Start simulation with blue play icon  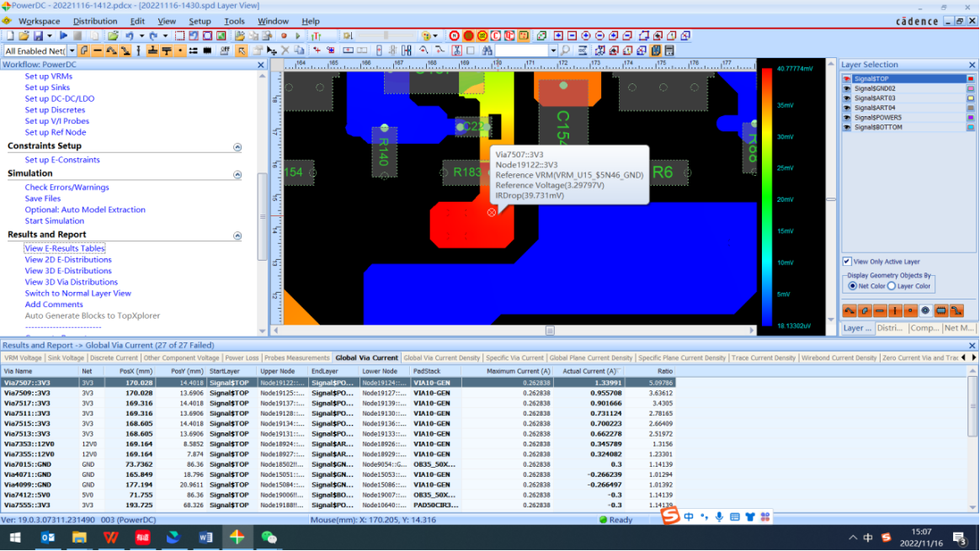pyautogui.click(x=63, y=35)
